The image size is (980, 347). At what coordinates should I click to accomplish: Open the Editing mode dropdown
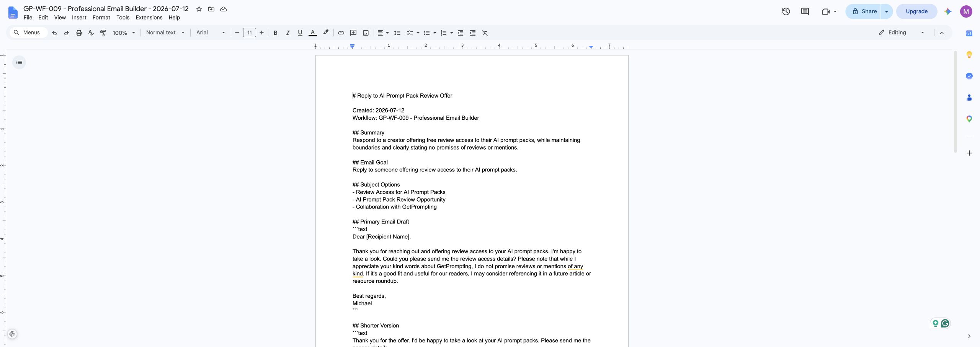coord(902,33)
